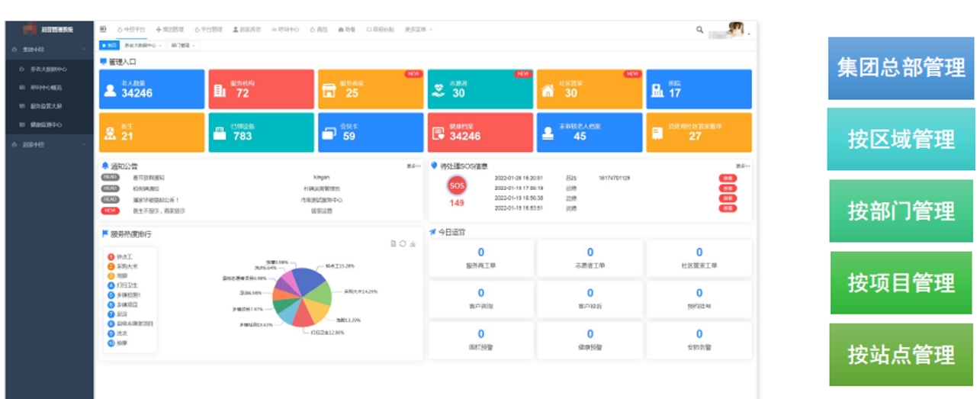This screenshot has width=980, height=399.
Task: Click the storefront icon on 服务商家 card
Action: click(329, 92)
